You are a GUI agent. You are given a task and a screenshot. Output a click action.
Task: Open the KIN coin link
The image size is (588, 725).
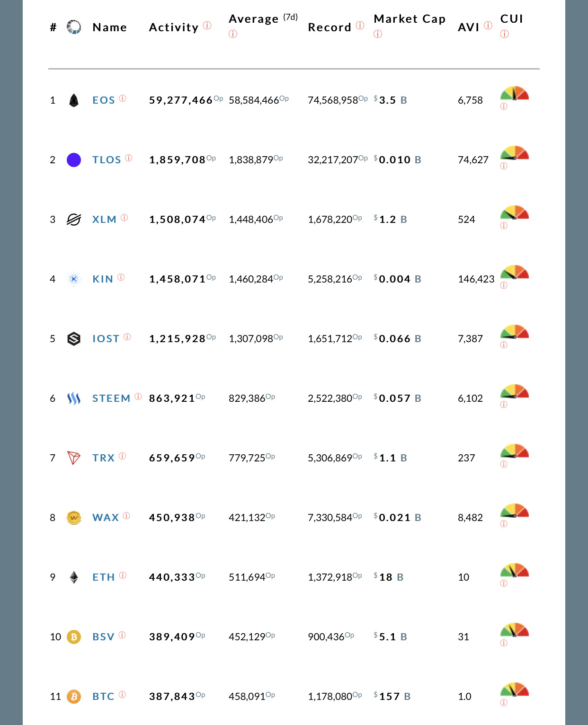(x=103, y=279)
